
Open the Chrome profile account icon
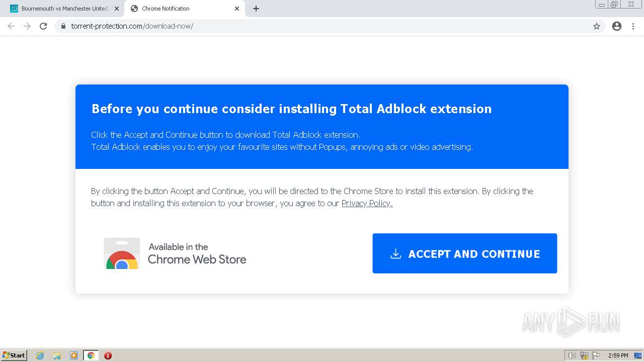coord(617,26)
